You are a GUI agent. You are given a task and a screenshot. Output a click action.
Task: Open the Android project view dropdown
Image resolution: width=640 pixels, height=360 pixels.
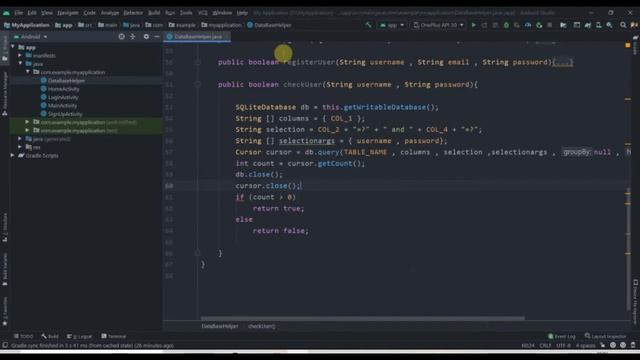tap(31, 37)
